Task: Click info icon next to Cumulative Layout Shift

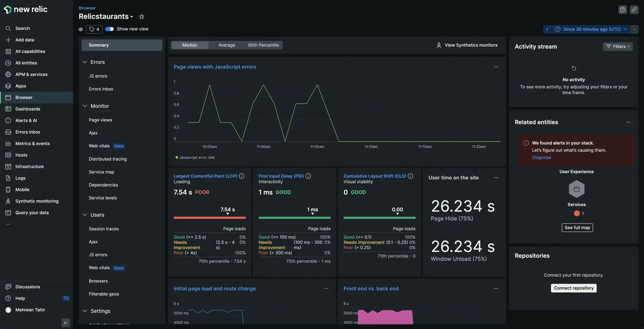Action: click(x=411, y=176)
